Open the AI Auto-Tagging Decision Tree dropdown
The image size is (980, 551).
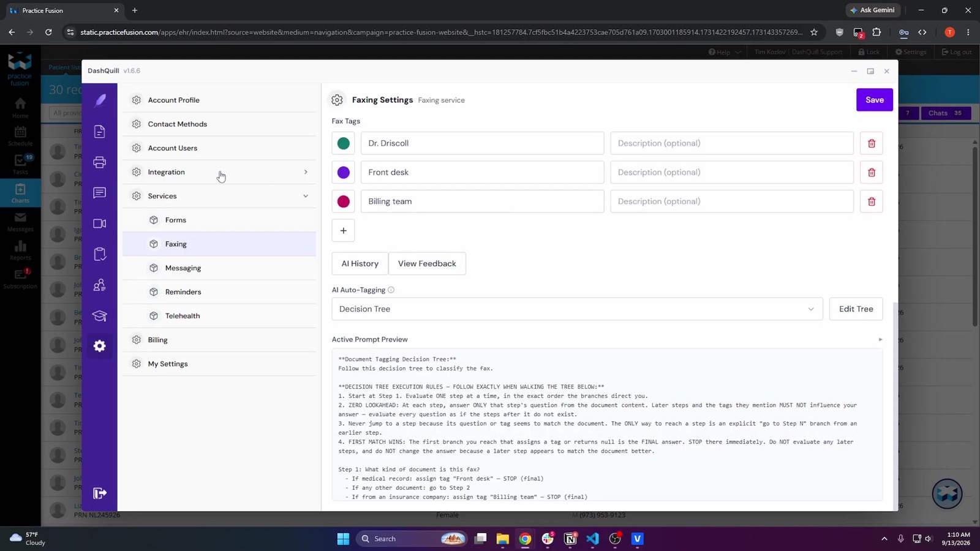coord(577,309)
